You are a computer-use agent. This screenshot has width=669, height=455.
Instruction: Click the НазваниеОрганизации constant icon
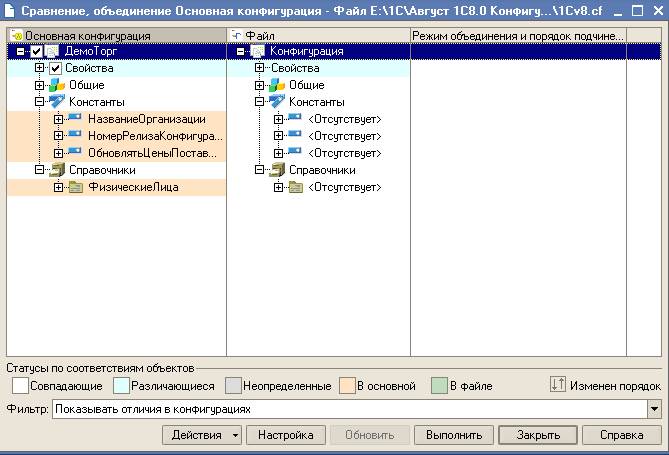[x=75, y=119]
